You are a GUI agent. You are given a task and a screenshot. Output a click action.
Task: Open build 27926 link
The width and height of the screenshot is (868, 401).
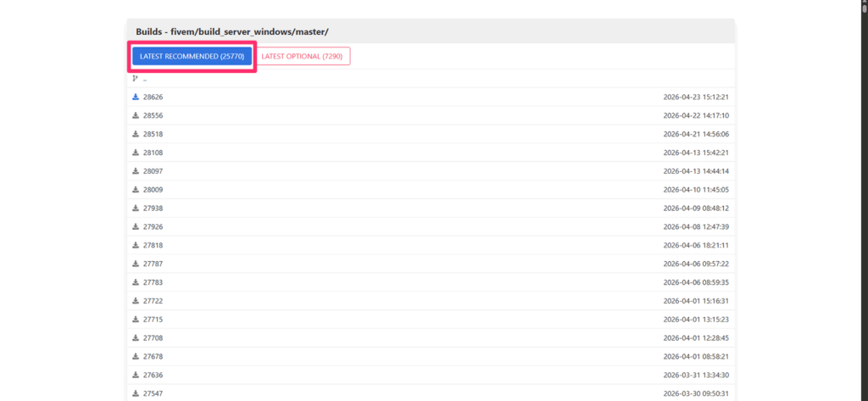pyautogui.click(x=153, y=226)
